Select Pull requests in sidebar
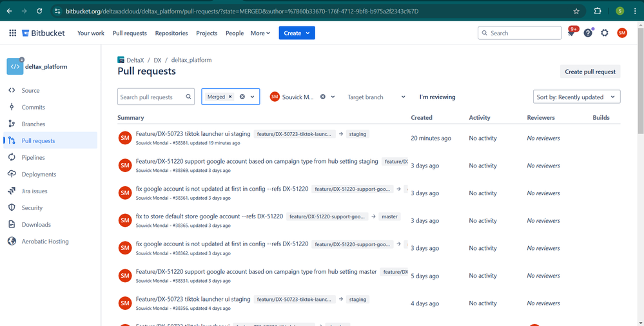The image size is (644, 326). [50, 140]
